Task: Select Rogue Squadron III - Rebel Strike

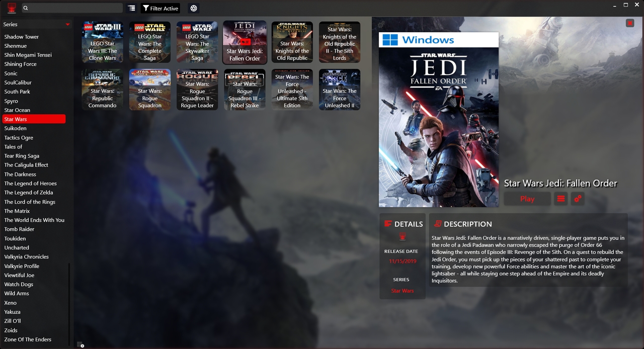Action: coord(245,90)
